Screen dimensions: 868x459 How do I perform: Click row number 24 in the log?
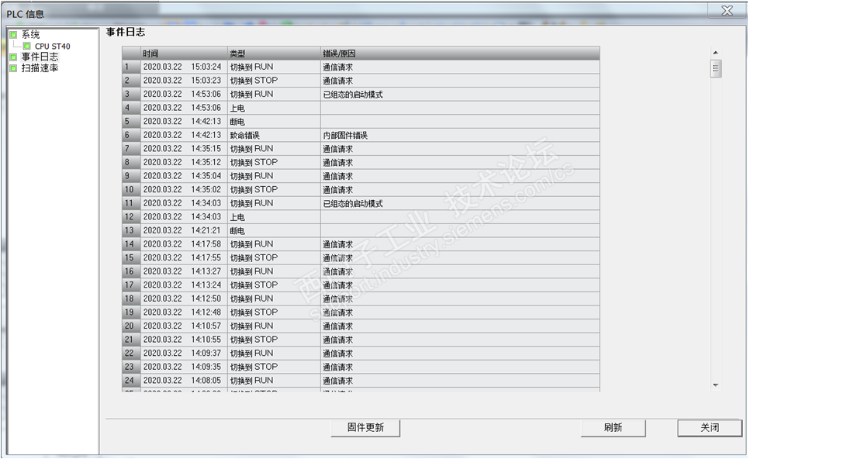[x=130, y=381]
